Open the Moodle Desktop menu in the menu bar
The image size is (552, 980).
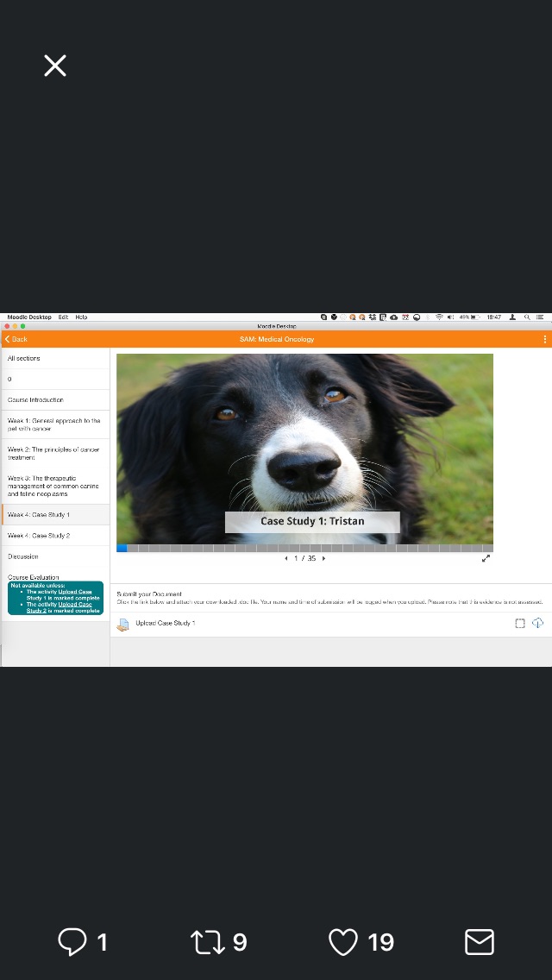(29, 317)
